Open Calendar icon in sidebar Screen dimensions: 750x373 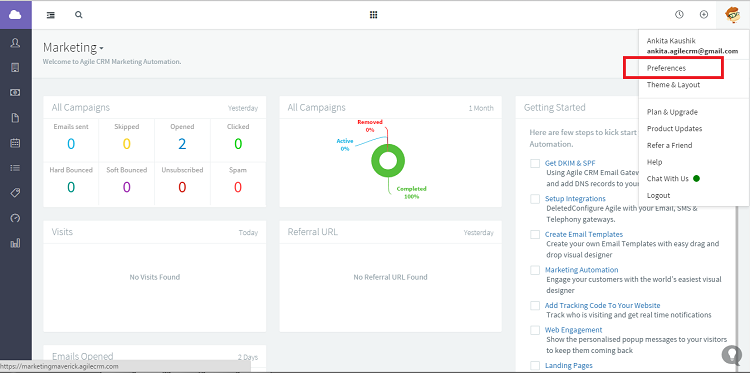(15, 143)
